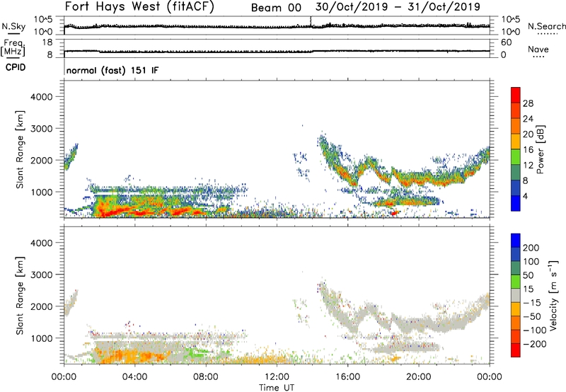Click the frequency trace line in Freq panel

tap(277, 51)
